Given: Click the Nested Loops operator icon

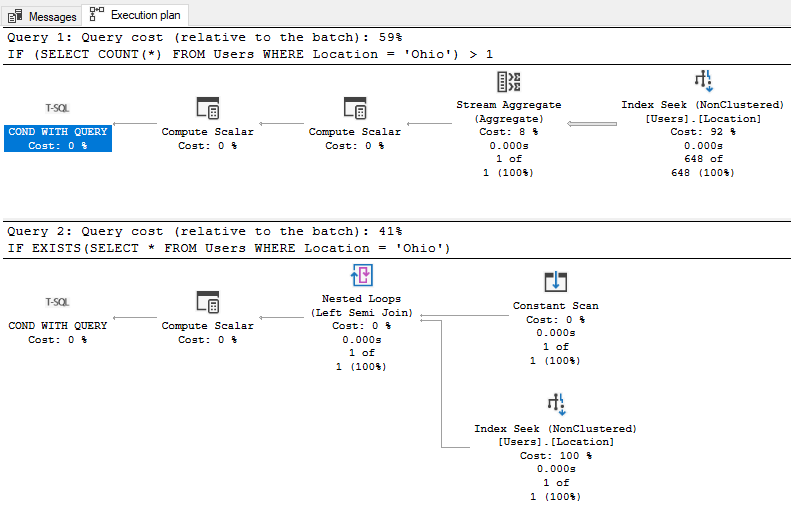Looking at the screenshot, I should [x=362, y=276].
